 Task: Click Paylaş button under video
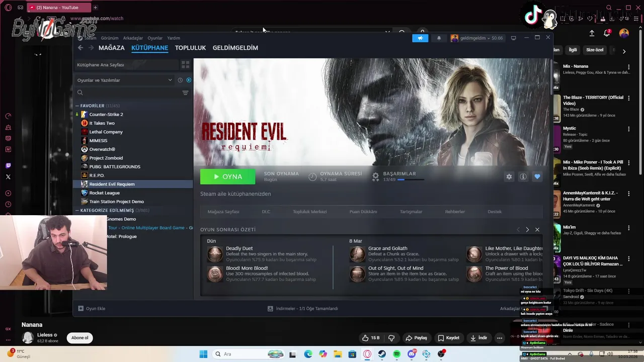click(416, 338)
